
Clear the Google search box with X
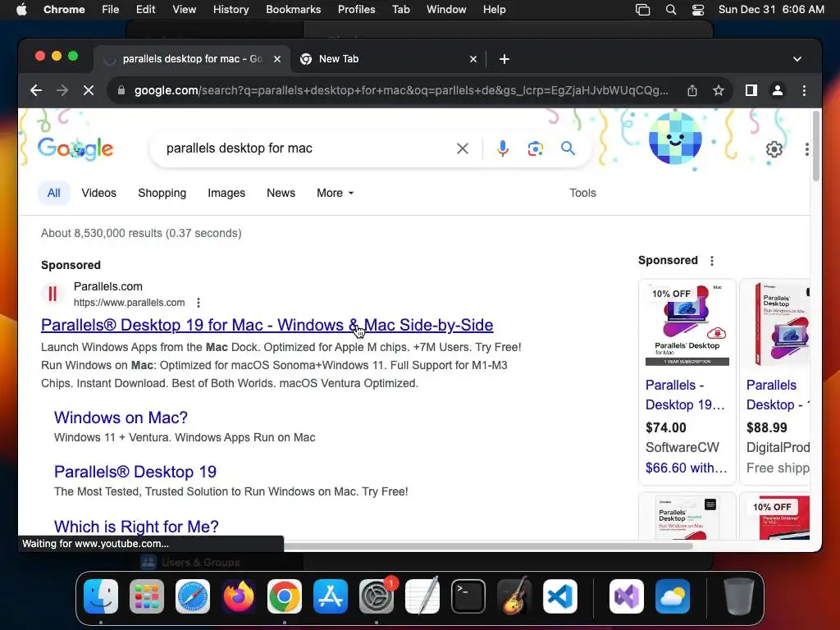pyautogui.click(x=463, y=148)
